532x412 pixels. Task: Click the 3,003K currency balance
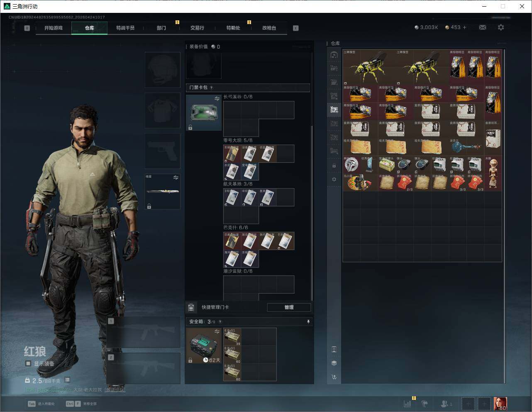coord(426,27)
